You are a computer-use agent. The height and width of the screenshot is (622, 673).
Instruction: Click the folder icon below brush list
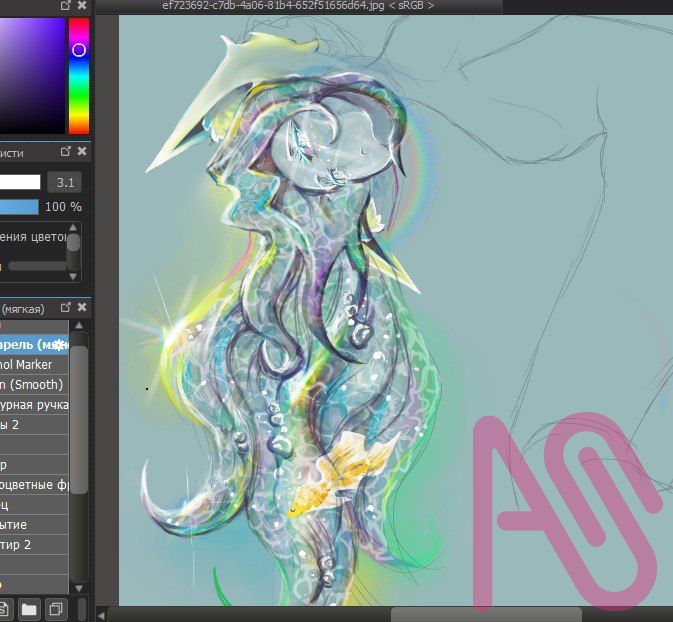[x=28, y=608]
